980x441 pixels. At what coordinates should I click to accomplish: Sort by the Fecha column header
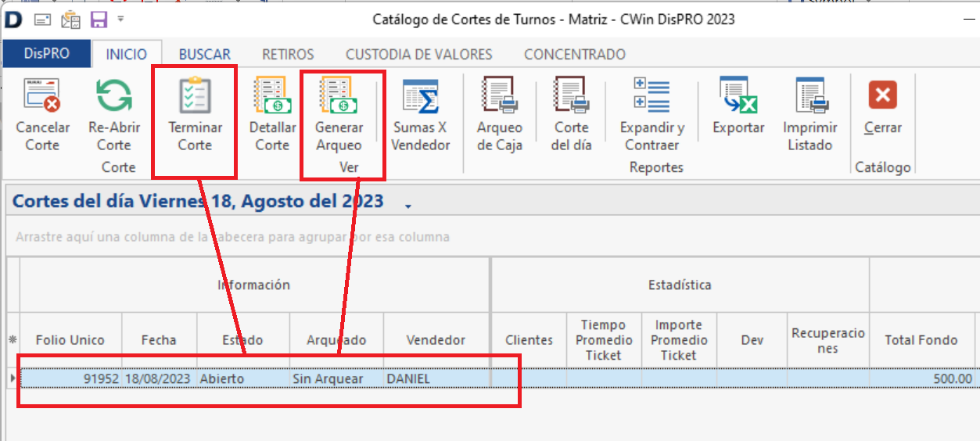tap(159, 340)
